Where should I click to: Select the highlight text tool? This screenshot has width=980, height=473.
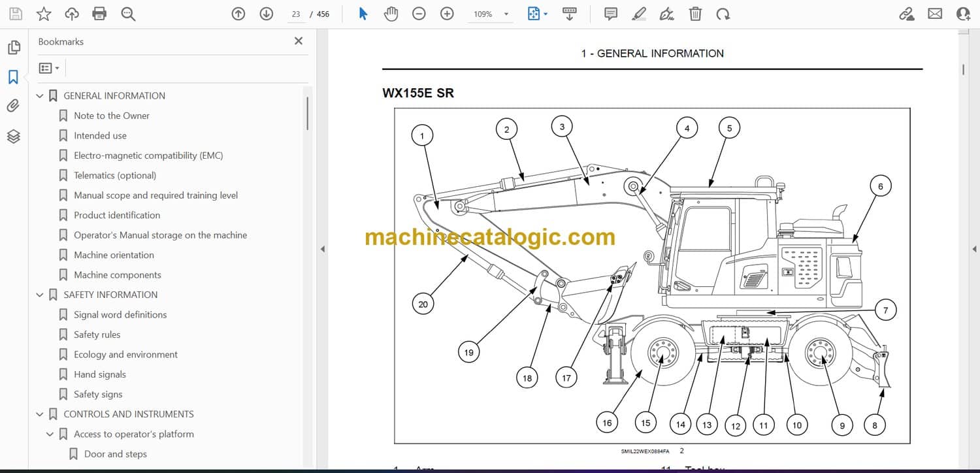639,14
